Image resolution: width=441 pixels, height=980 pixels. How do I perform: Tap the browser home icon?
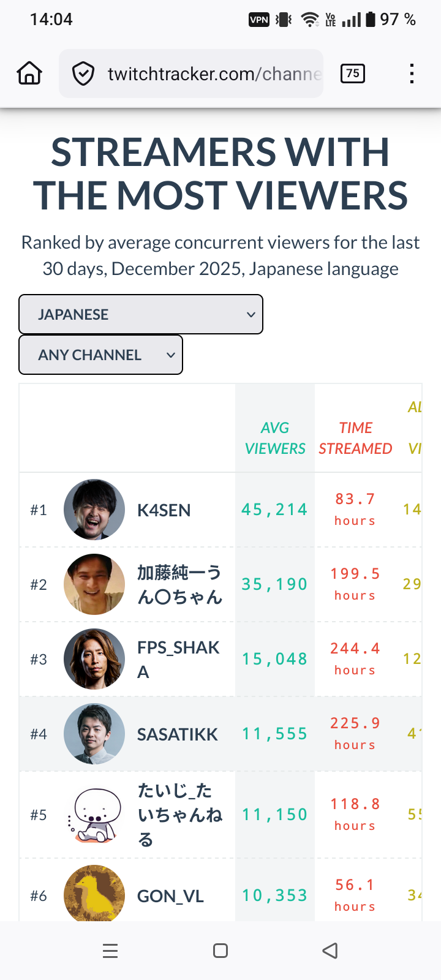[29, 73]
